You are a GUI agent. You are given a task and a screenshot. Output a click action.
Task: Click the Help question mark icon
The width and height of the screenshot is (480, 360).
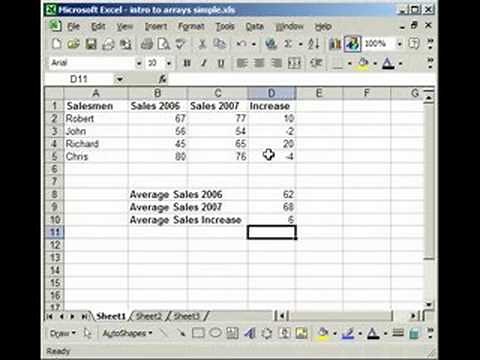coord(414,44)
